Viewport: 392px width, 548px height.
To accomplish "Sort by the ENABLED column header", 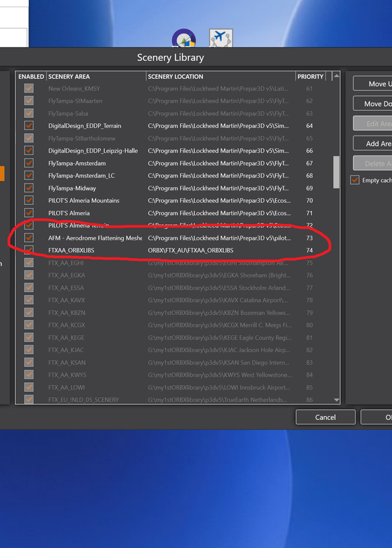I will [31, 77].
